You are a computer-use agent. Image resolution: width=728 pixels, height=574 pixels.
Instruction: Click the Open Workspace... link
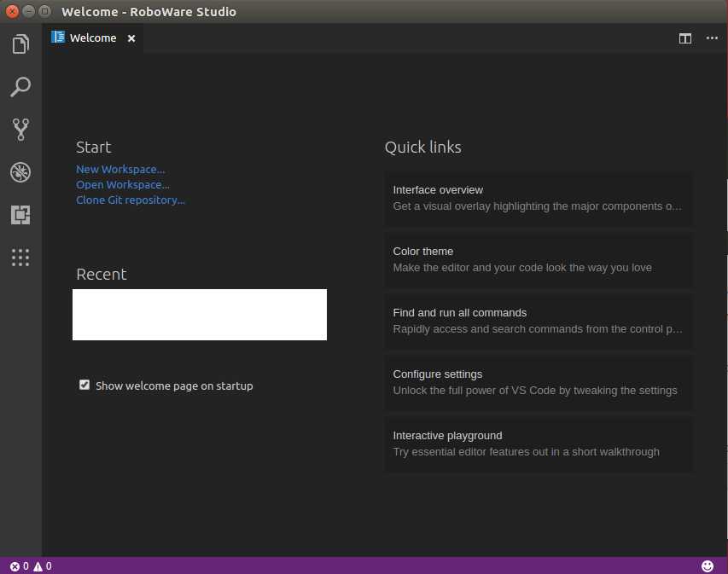[123, 185]
